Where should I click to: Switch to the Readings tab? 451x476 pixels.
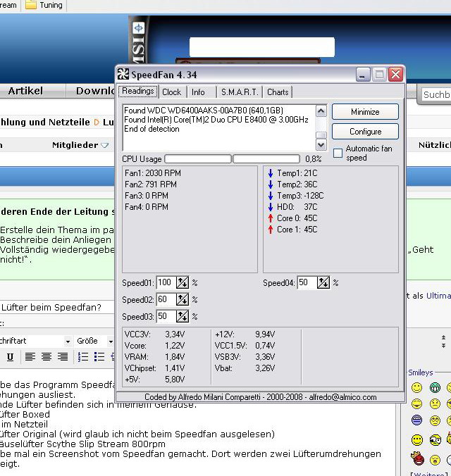[x=138, y=92]
